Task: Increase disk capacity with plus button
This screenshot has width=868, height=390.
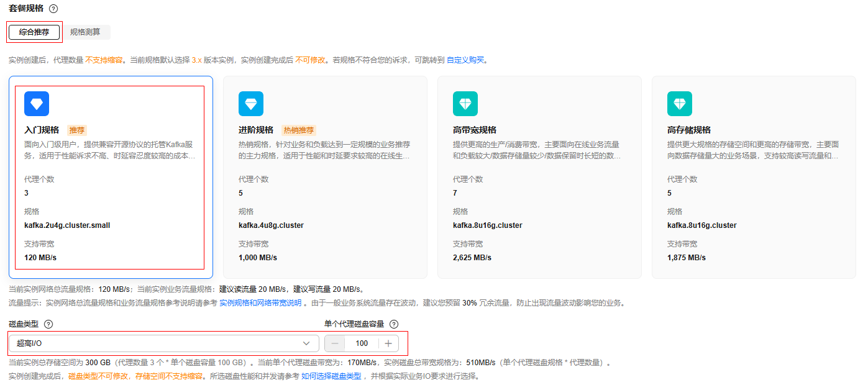Action: (388, 343)
